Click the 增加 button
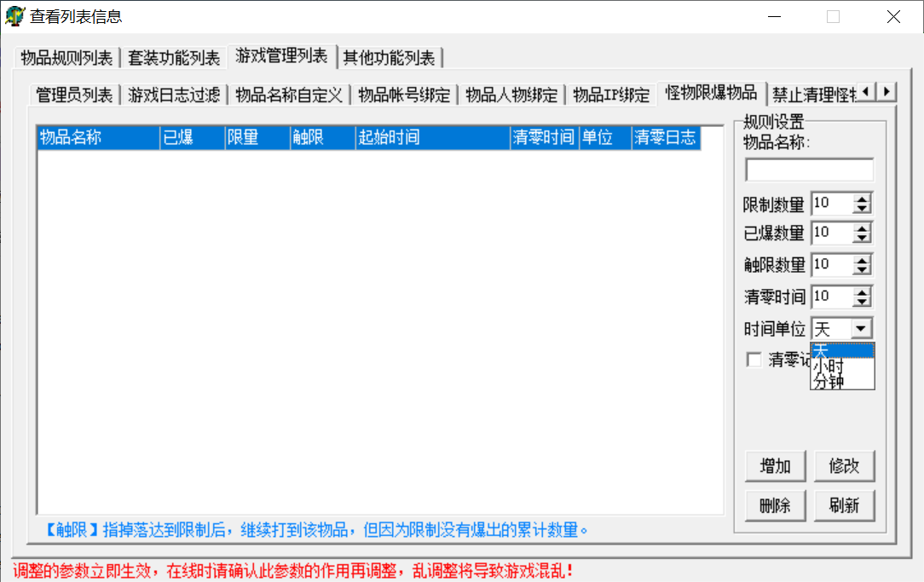This screenshot has height=582, width=924. point(775,466)
